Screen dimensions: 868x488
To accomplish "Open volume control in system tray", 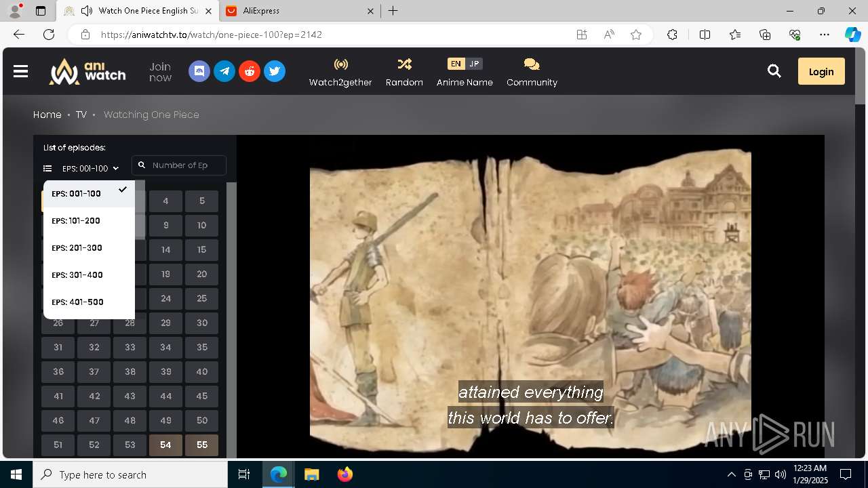I will (x=780, y=474).
